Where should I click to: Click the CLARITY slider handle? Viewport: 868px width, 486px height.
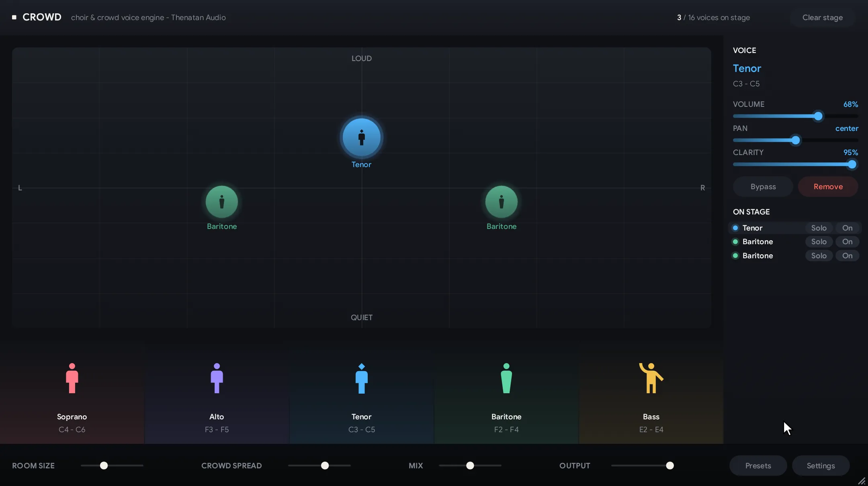click(x=852, y=165)
